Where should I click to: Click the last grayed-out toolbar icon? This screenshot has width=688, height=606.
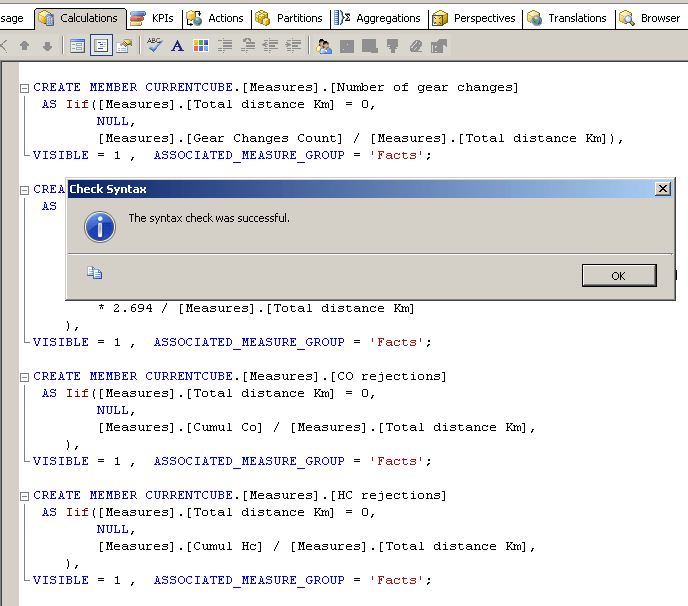click(x=438, y=46)
